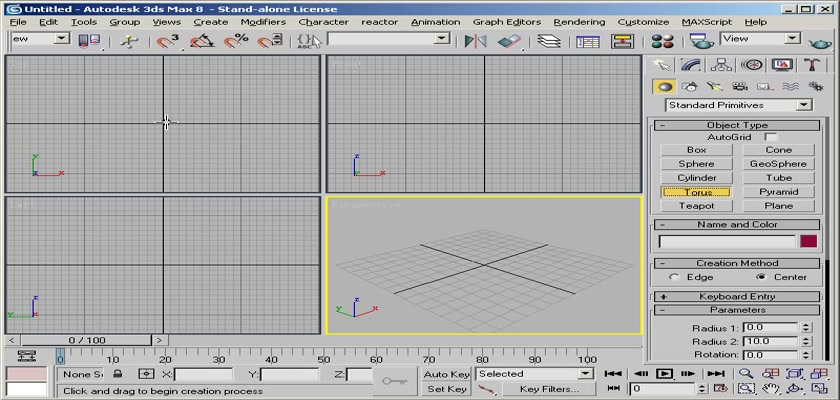Expand the Keyboard Entry rollout
The image size is (840, 400).
point(737,297)
